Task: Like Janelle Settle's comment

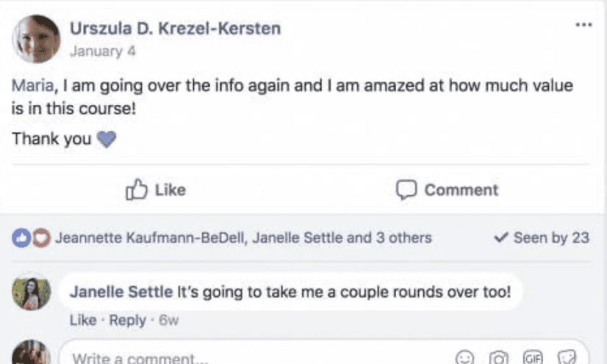Action: 82,321
